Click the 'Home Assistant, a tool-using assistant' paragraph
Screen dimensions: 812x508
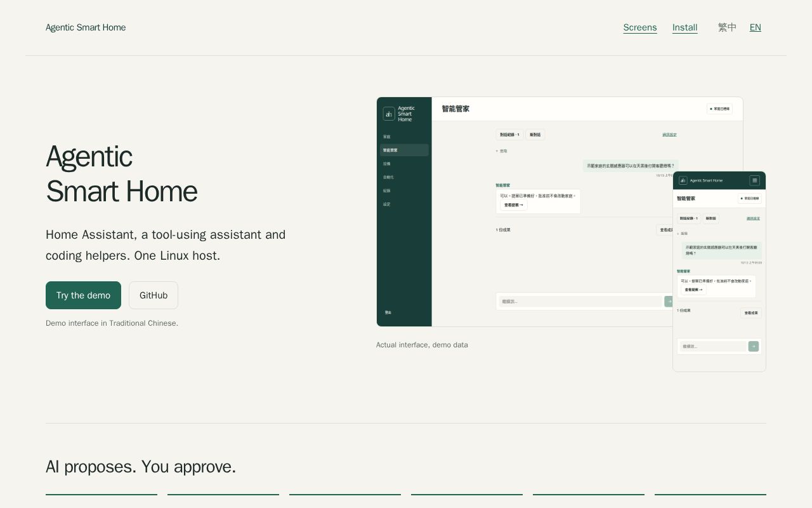tap(166, 245)
